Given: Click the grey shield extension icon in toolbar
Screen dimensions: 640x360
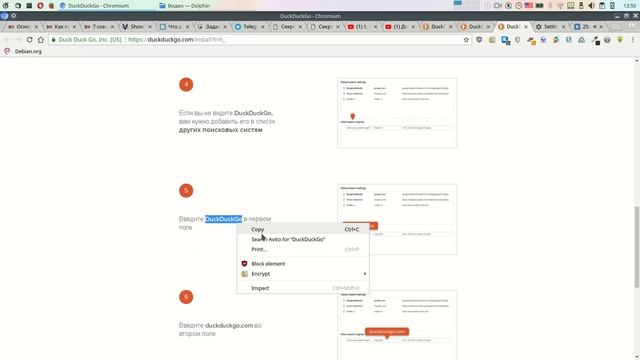Looking at the screenshot, I should 518,40.
